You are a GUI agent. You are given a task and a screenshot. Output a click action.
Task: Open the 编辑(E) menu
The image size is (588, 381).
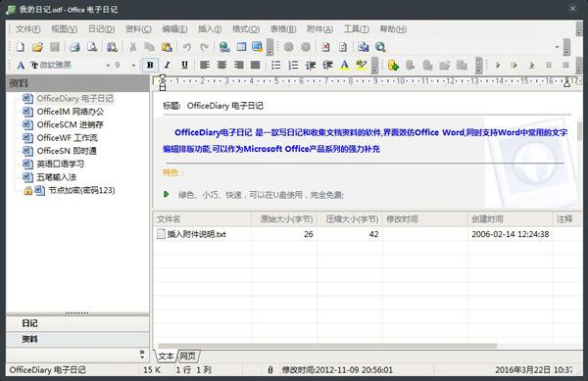tap(174, 29)
